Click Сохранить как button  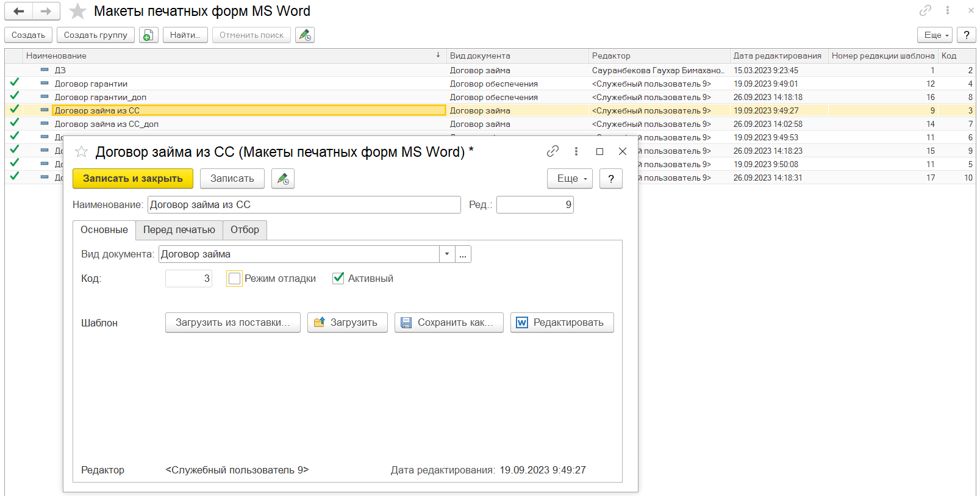(449, 323)
